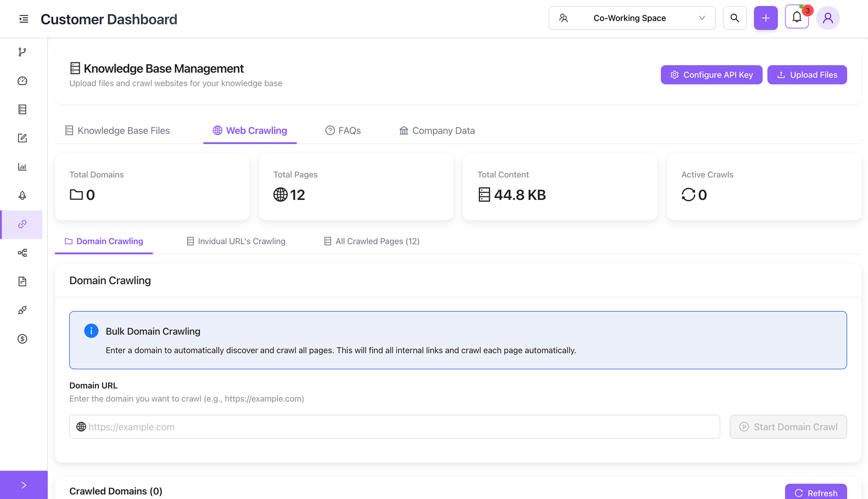
Task: Click the dollar sign billing sidebar icon
Action: 22,339
